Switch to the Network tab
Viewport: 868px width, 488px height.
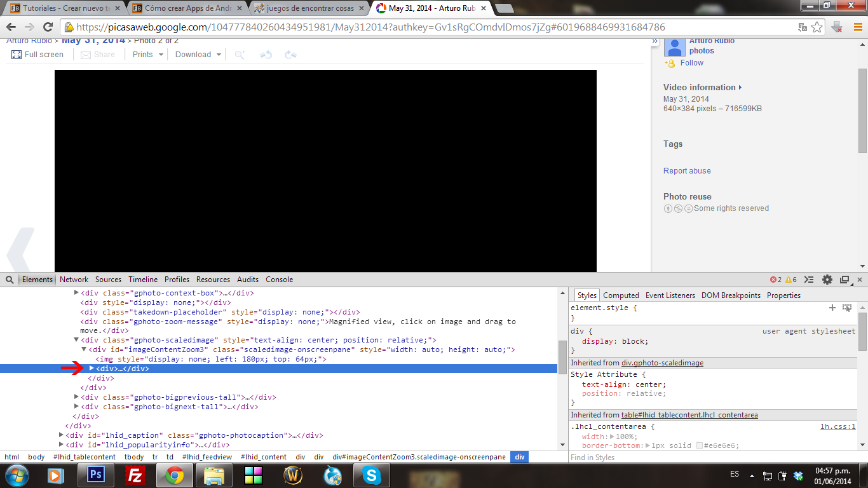click(x=74, y=280)
